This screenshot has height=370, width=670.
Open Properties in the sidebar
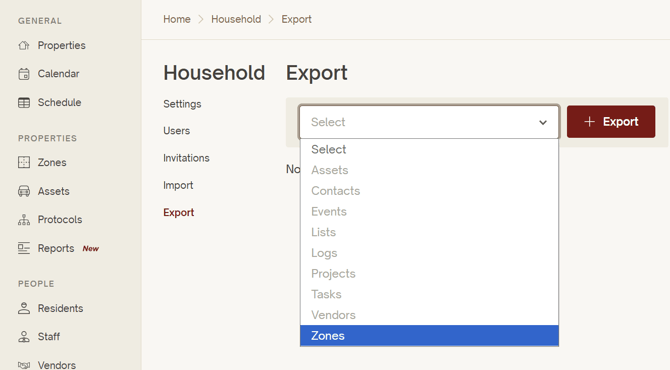click(62, 45)
